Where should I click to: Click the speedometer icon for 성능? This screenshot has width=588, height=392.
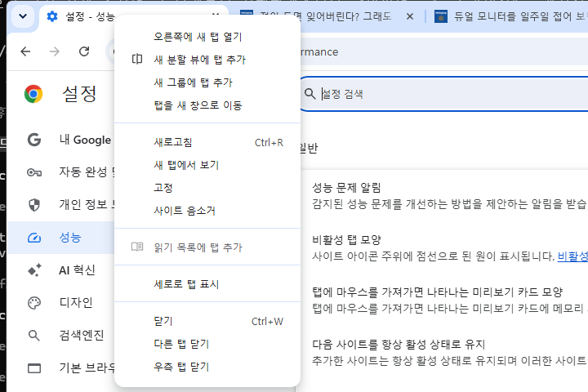point(34,238)
